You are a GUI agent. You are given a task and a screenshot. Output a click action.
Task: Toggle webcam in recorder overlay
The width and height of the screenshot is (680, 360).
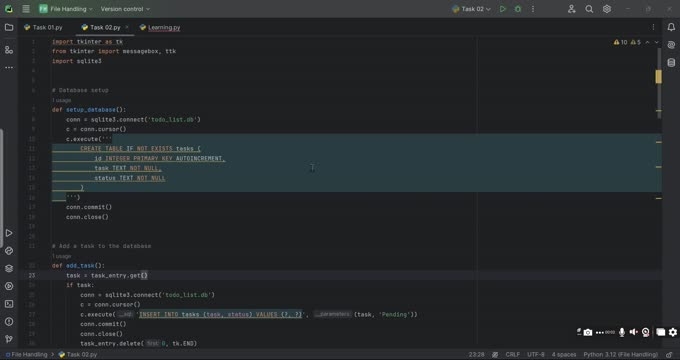coord(646,332)
